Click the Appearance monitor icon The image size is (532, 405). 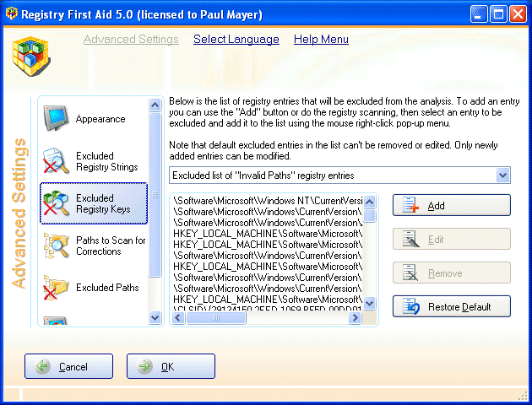[57, 118]
